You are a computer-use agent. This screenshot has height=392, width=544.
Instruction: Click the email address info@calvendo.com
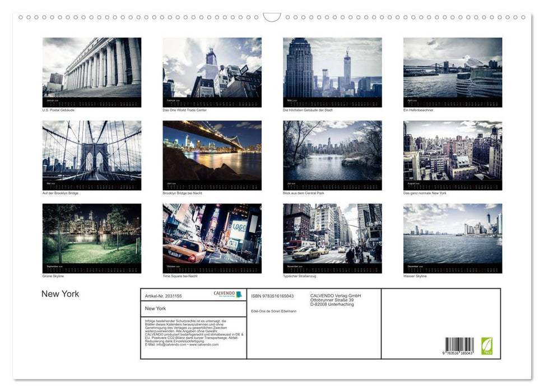(x=170, y=344)
